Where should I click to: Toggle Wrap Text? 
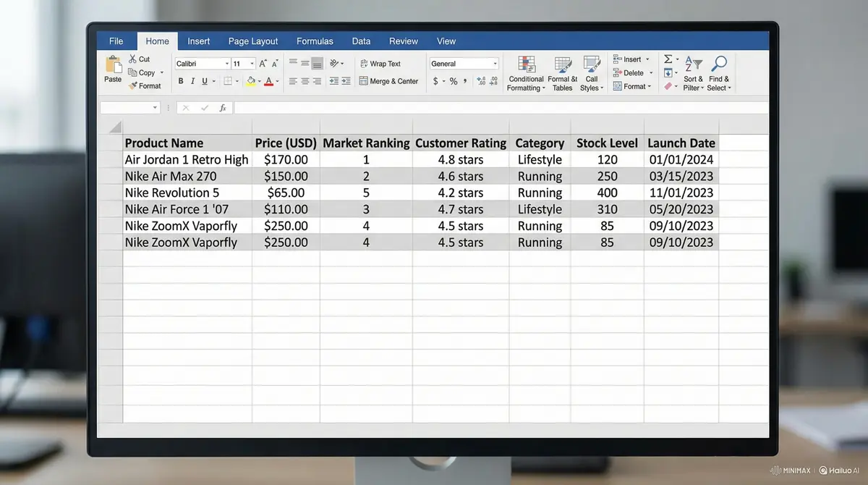(380, 64)
